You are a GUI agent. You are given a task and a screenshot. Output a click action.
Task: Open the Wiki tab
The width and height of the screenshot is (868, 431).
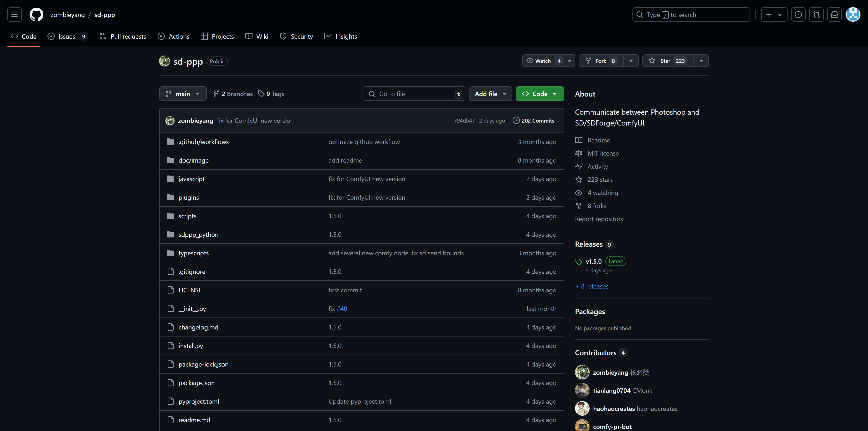click(257, 36)
